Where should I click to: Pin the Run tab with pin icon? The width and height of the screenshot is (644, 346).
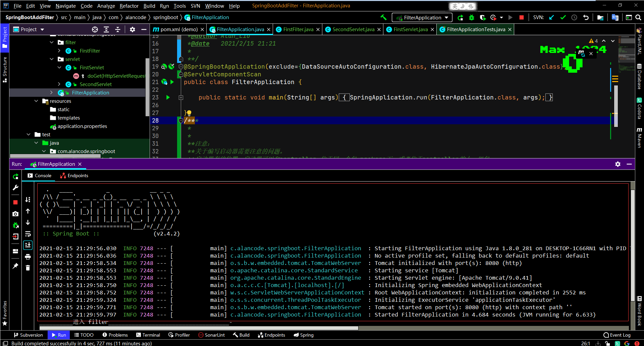click(15, 266)
